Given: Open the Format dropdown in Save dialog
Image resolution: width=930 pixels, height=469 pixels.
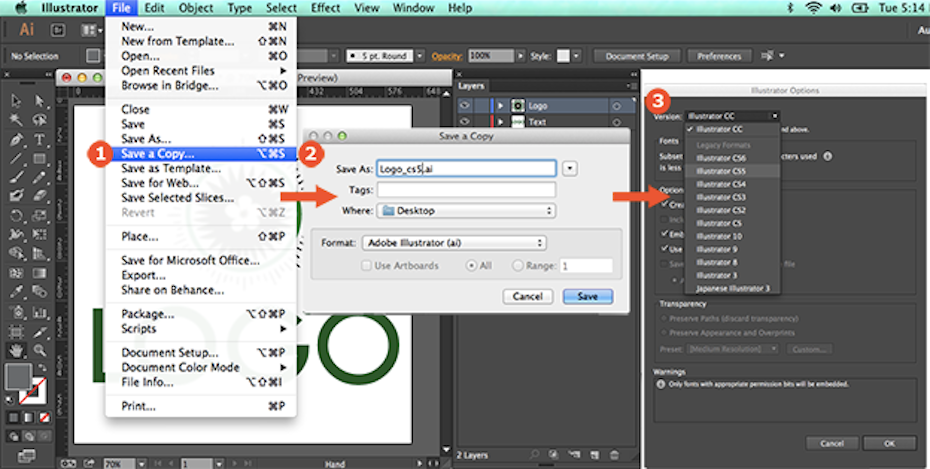Looking at the screenshot, I should pyautogui.click(x=455, y=243).
